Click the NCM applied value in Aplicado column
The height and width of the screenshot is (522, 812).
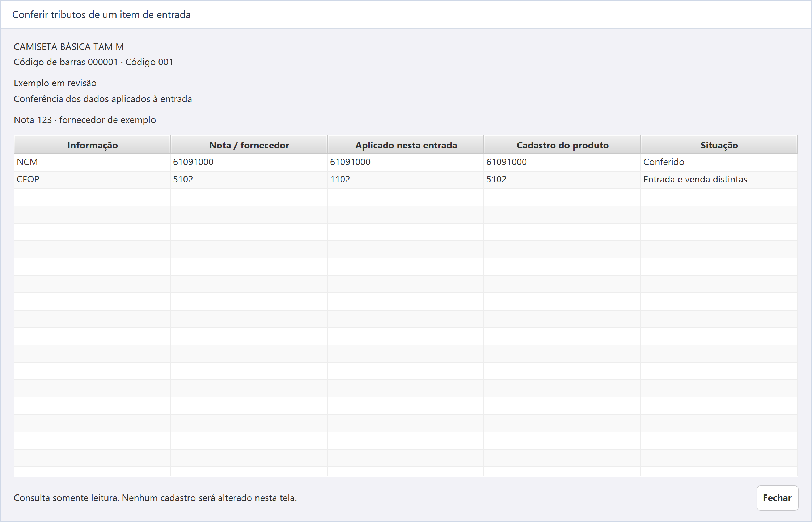350,162
